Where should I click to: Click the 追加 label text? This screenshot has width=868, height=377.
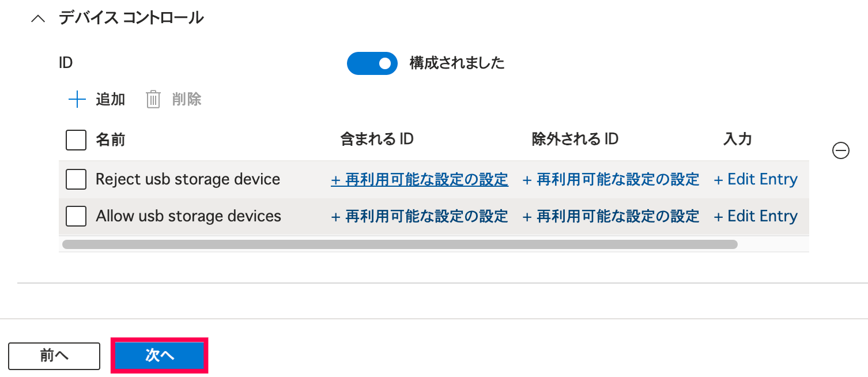(110, 100)
